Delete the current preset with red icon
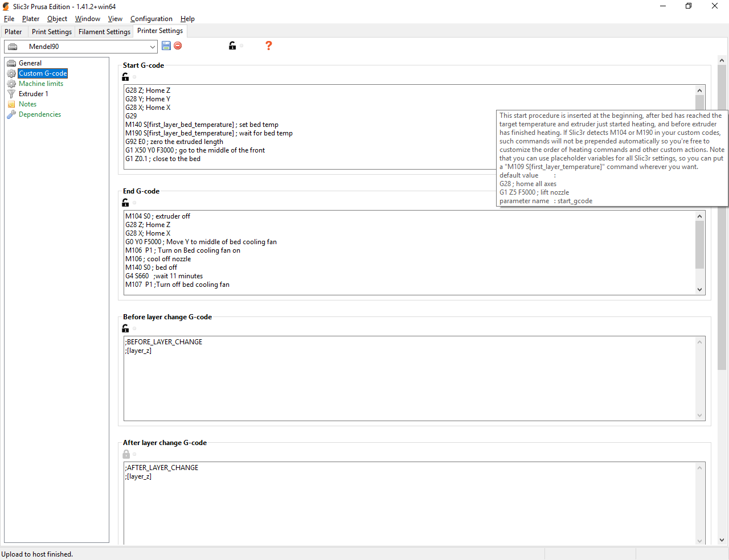729x560 pixels. tap(178, 46)
